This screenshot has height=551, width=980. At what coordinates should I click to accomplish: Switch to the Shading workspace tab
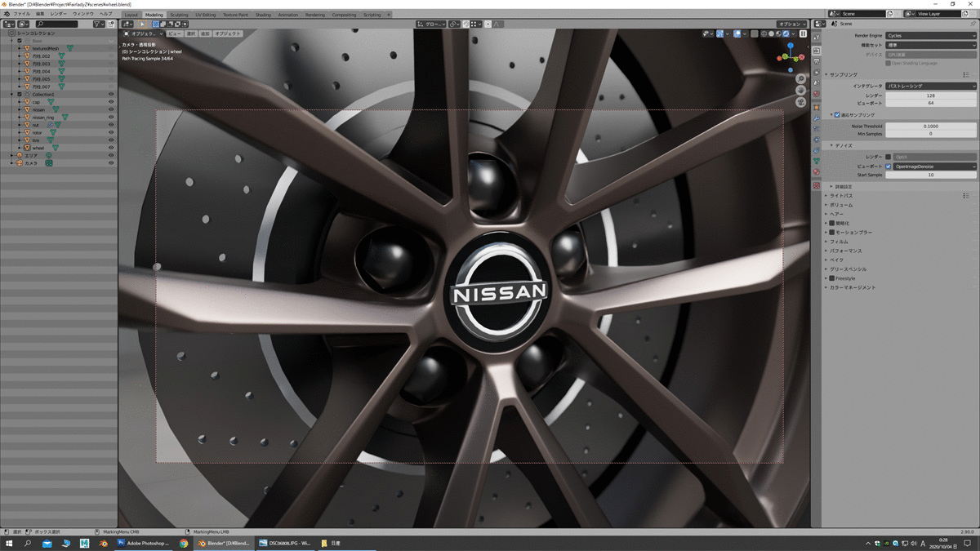click(263, 15)
